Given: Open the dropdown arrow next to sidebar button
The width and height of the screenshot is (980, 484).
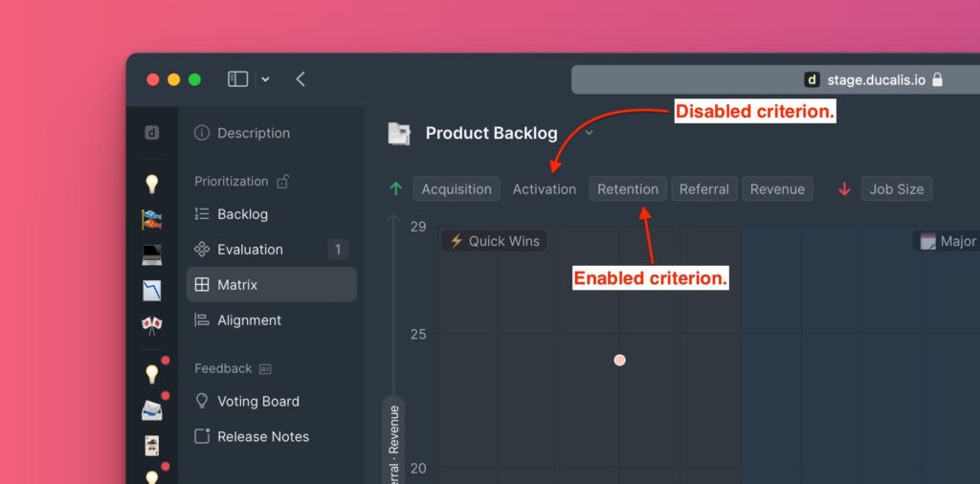Looking at the screenshot, I should pos(265,79).
